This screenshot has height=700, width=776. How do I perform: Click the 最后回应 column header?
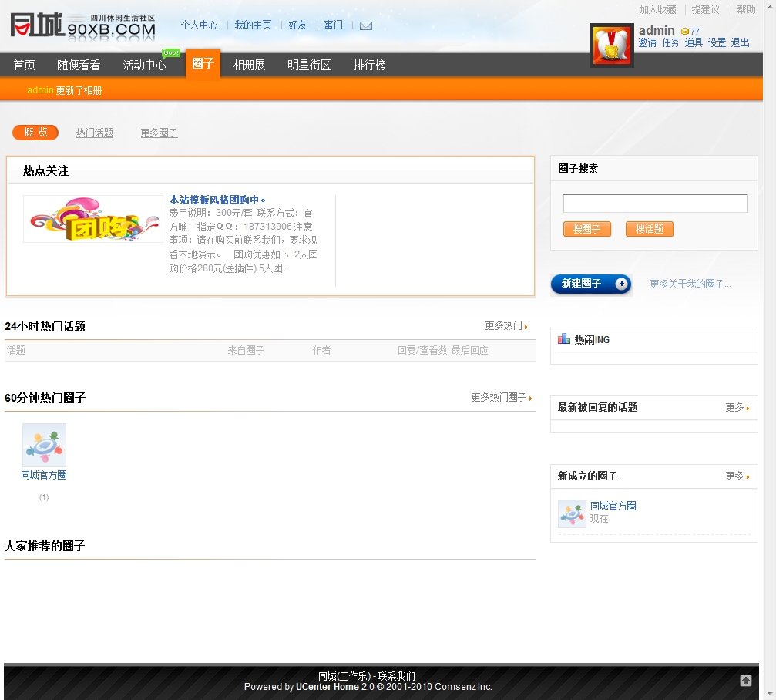tap(469, 350)
